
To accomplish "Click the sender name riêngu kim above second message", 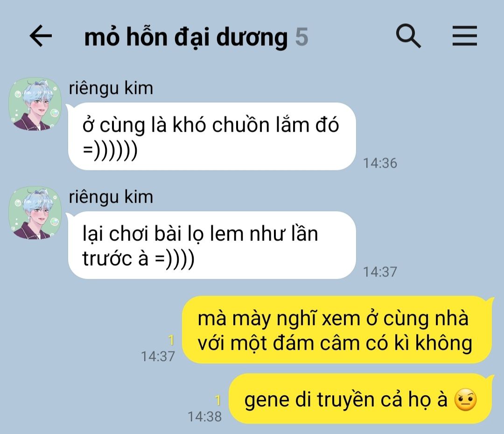I will tap(111, 197).
